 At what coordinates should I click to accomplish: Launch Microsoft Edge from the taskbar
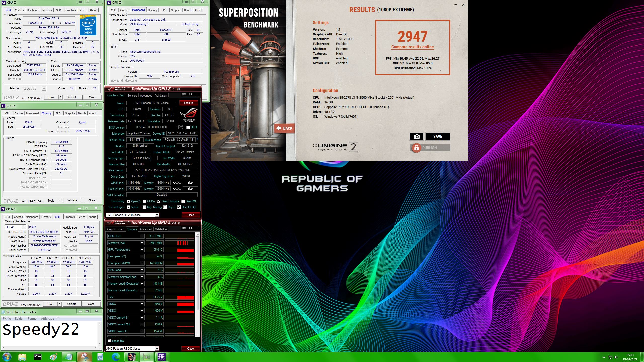point(116,357)
